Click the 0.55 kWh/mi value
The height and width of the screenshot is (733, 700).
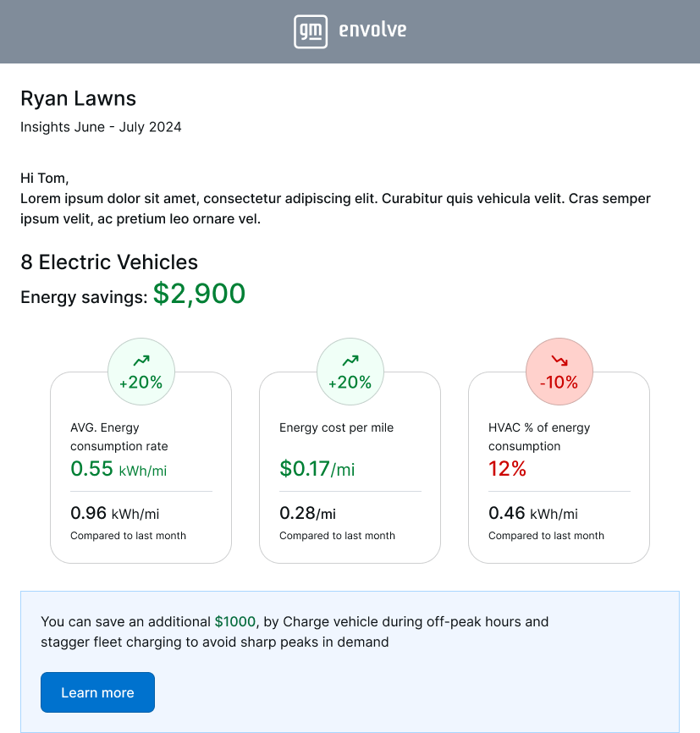click(119, 469)
